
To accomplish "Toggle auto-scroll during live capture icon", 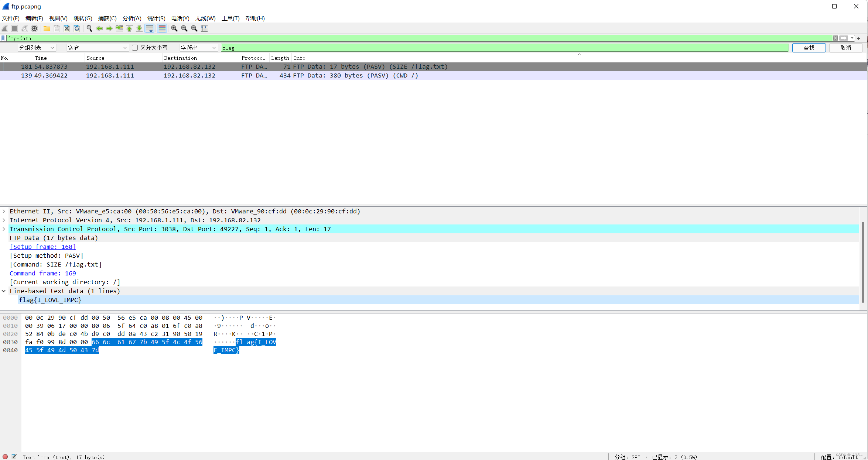I will [150, 28].
